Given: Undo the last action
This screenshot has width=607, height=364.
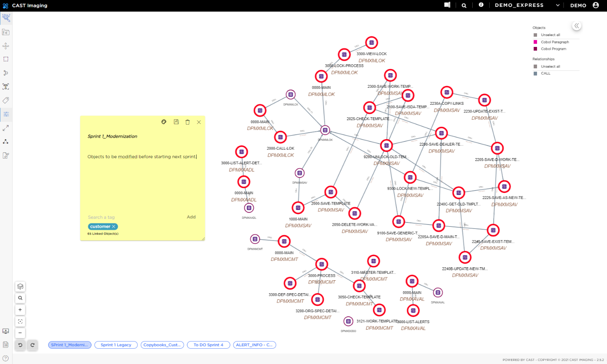Looking at the screenshot, I should [x=20, y=345].
